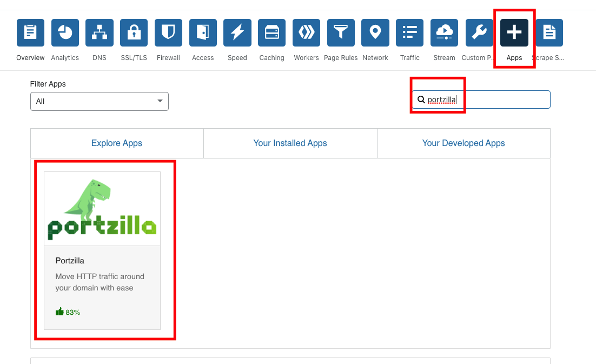Open the Overview dashboard icon

30,33
